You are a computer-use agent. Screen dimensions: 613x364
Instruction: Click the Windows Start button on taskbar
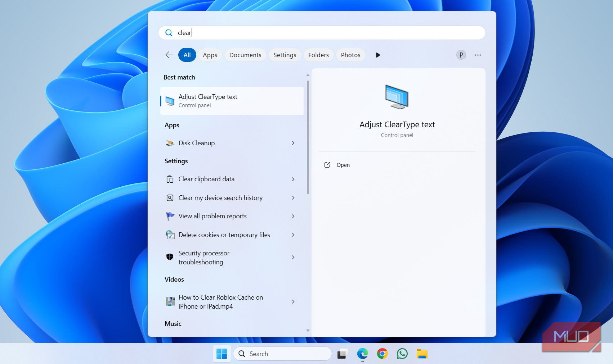[222, 354]
